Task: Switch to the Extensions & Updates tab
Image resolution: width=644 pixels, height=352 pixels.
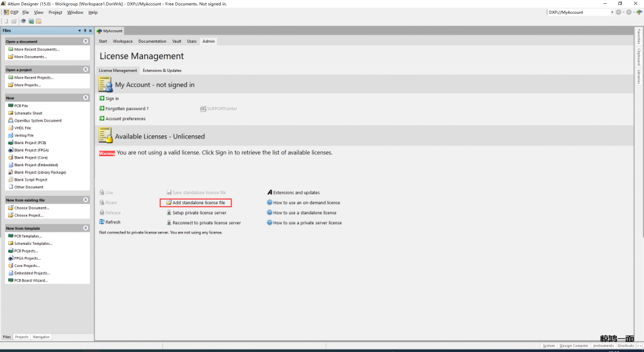Action: [162, 71]
